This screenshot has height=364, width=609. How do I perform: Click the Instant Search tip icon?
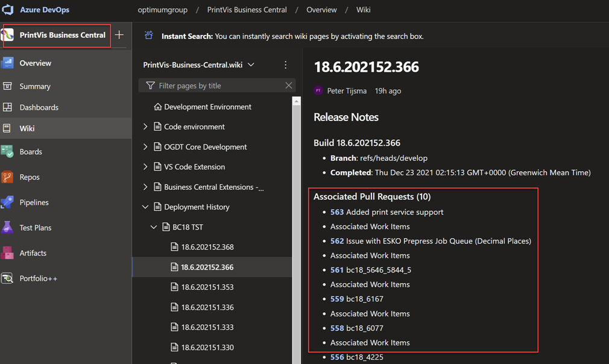149,36
